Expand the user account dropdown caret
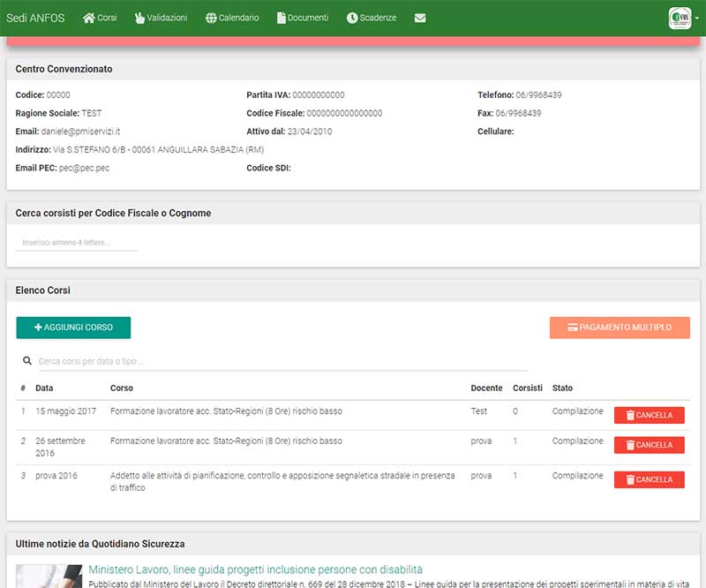The width and height of the screenshot is (706, 588). click(x=697, y=18)
